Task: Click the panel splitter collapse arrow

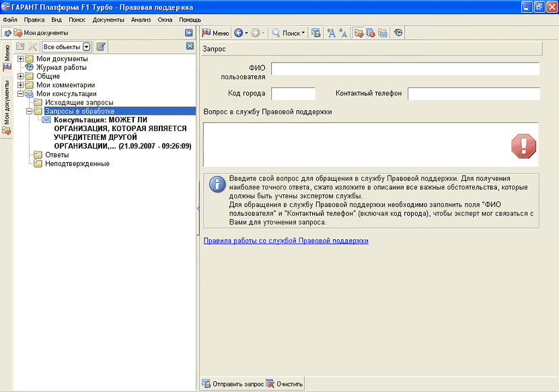Action: pos(198,208)
